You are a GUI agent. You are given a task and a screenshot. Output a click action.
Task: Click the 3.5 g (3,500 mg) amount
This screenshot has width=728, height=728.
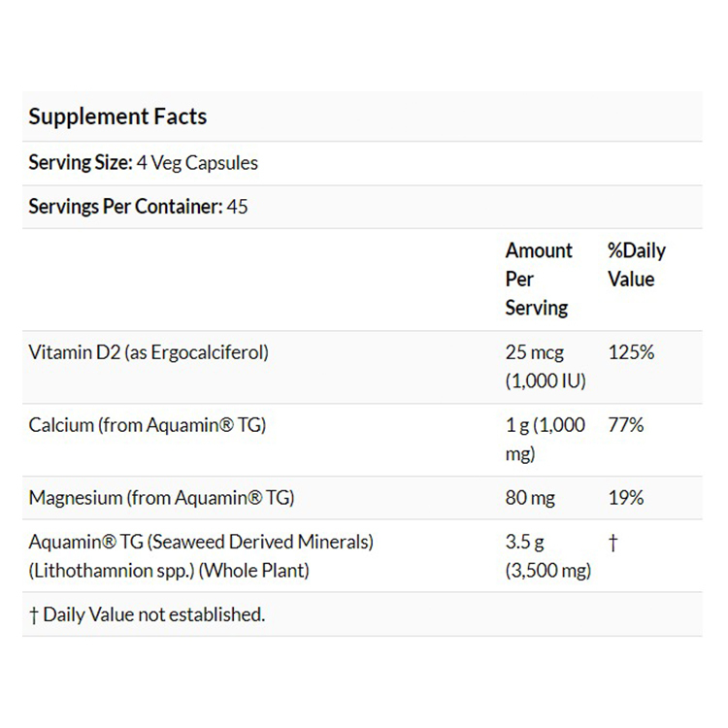[547, 556]
